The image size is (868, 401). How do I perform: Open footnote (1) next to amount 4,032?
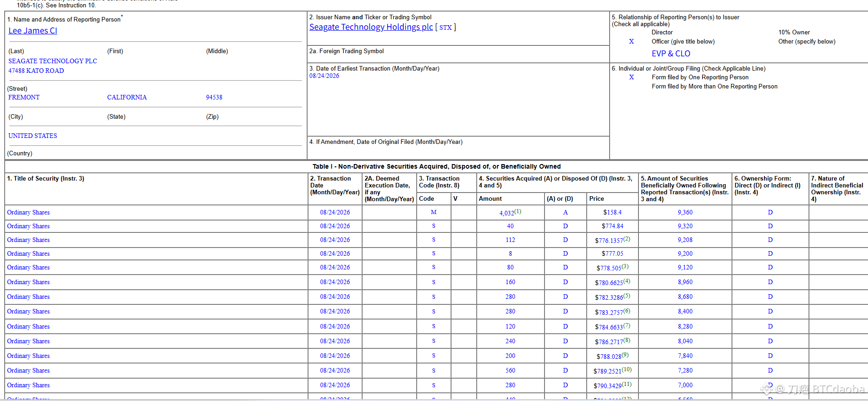518,211
